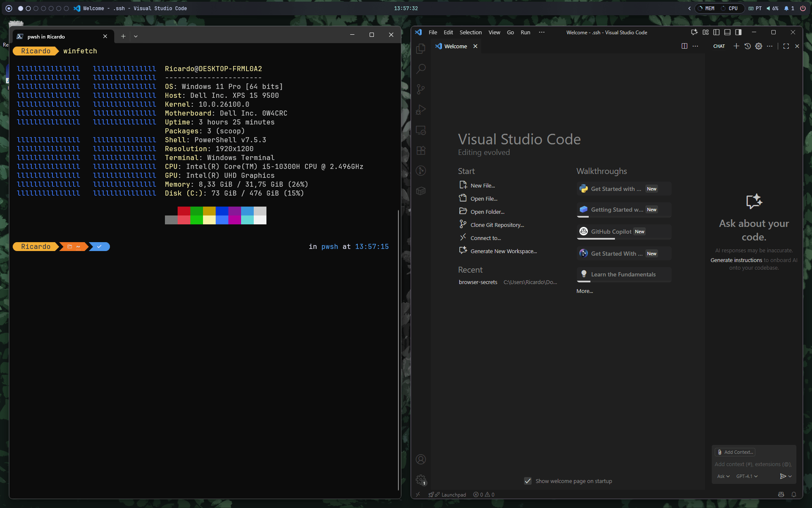The width and height of the screenshot is (812, 508).
Task: Click the Manage gear in activity bar
Action: coord(421,480)
